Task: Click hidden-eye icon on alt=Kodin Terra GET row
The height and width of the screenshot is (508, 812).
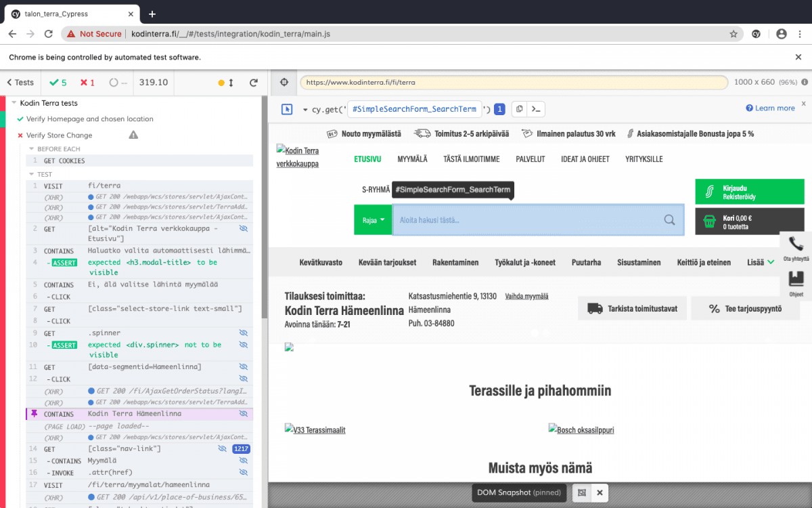Action: point(244,230)
